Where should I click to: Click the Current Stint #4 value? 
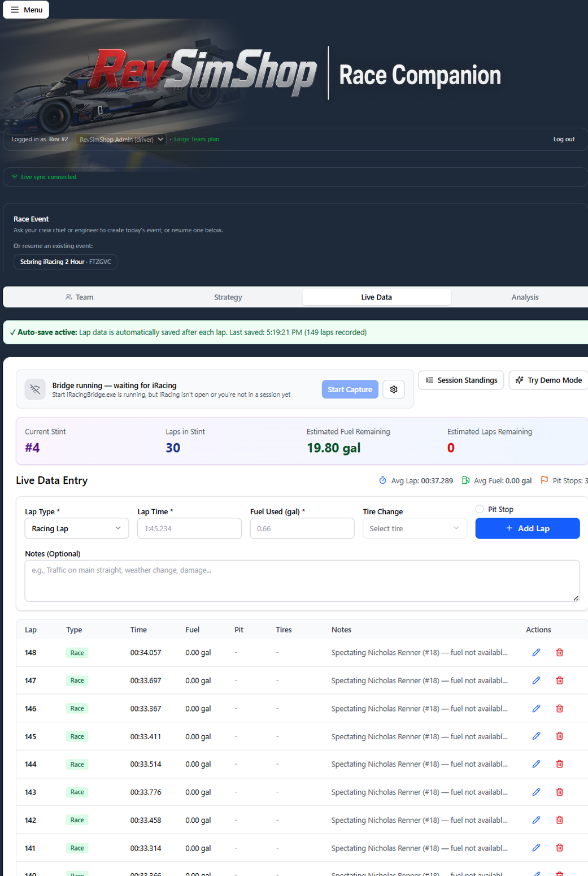click(x=32, y=448)
